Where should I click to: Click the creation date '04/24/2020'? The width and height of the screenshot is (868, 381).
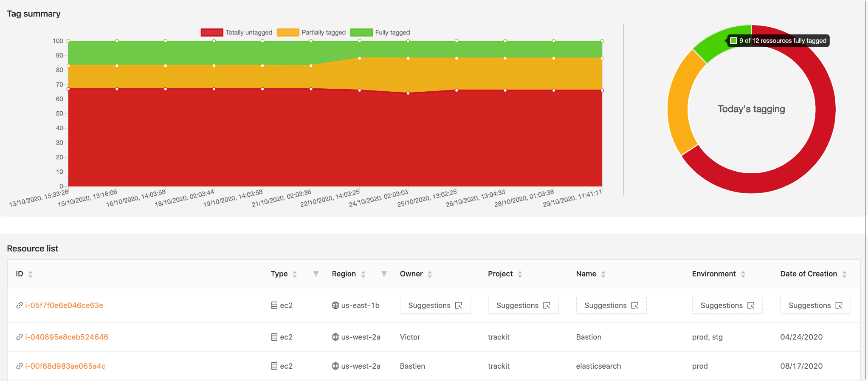(x=801, y=337)
